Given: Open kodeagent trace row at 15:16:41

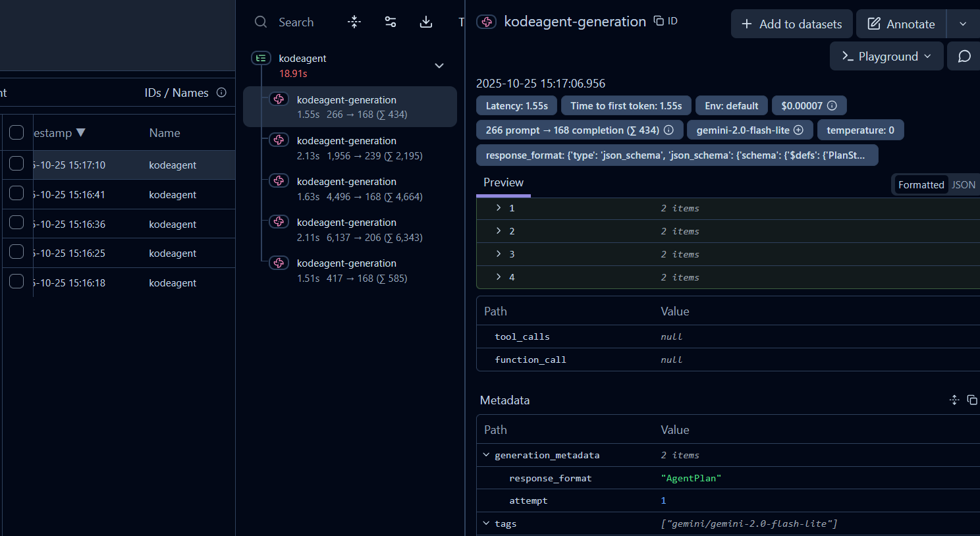Looking at the screenshot, I should pos(117,194).
